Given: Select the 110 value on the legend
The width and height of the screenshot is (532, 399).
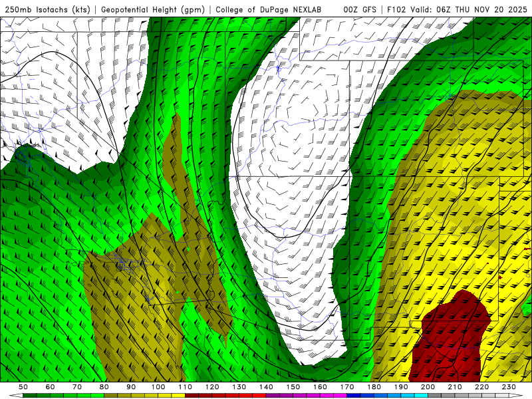Looking at the screenshot, I should coord(186,387).
